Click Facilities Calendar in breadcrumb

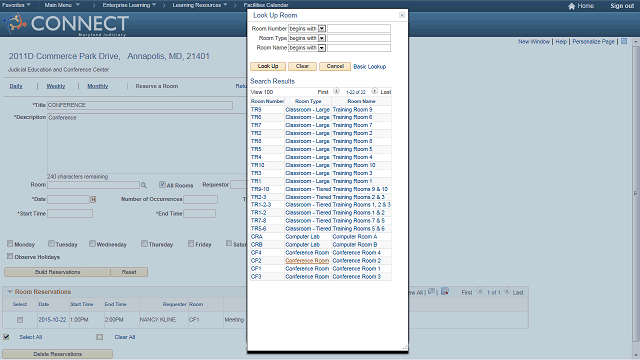coord(266,5)
